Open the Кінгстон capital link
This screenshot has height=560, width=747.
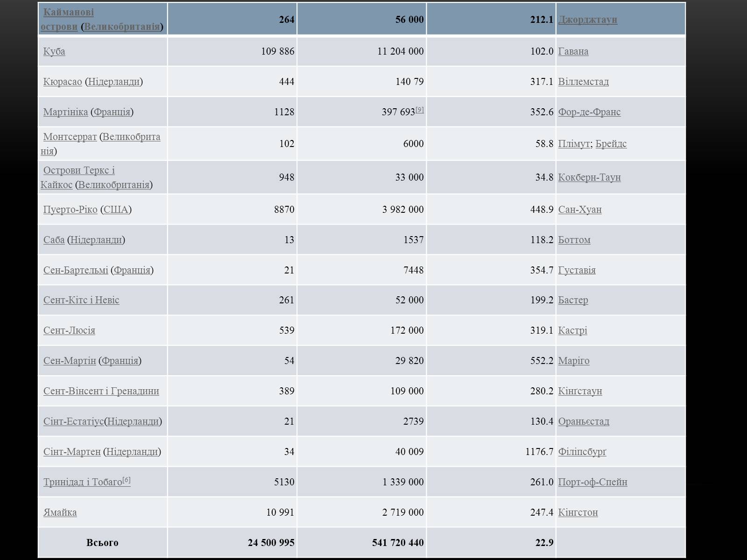tap(578, 512)
